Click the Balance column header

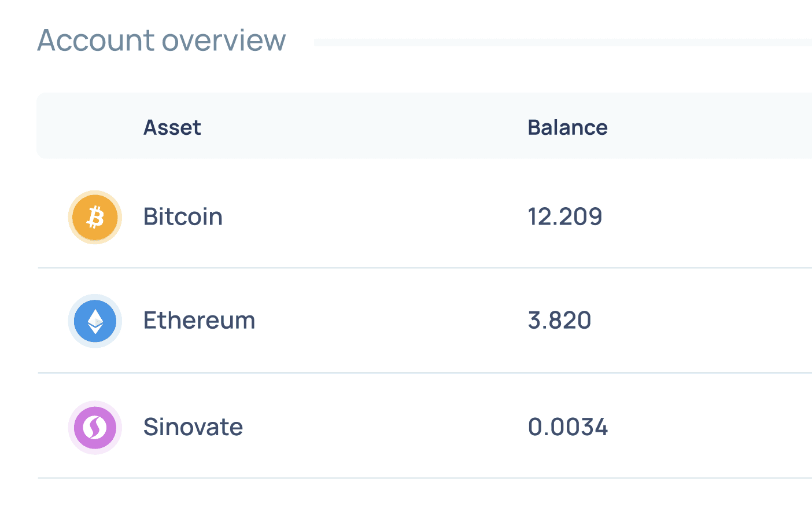(567, 127)
